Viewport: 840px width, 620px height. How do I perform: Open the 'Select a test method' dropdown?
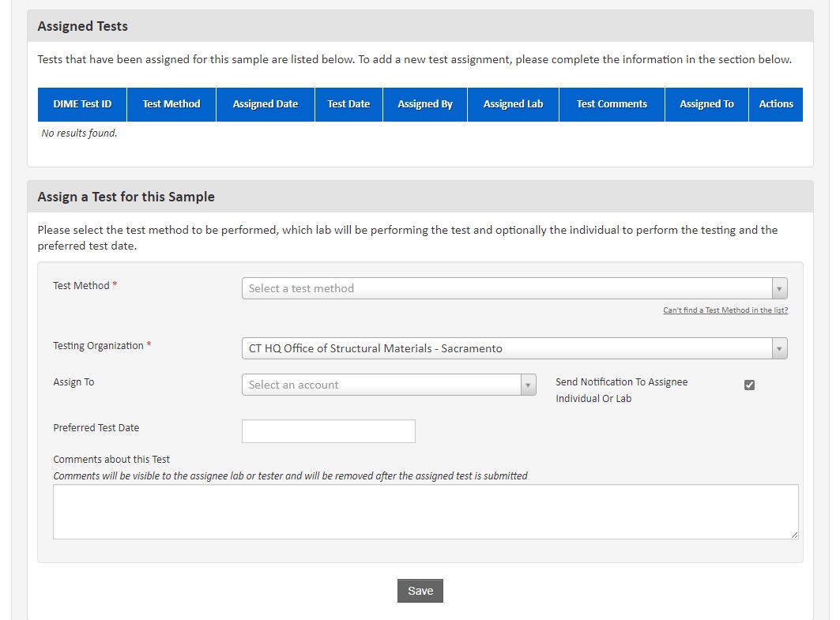pos(514,288)
